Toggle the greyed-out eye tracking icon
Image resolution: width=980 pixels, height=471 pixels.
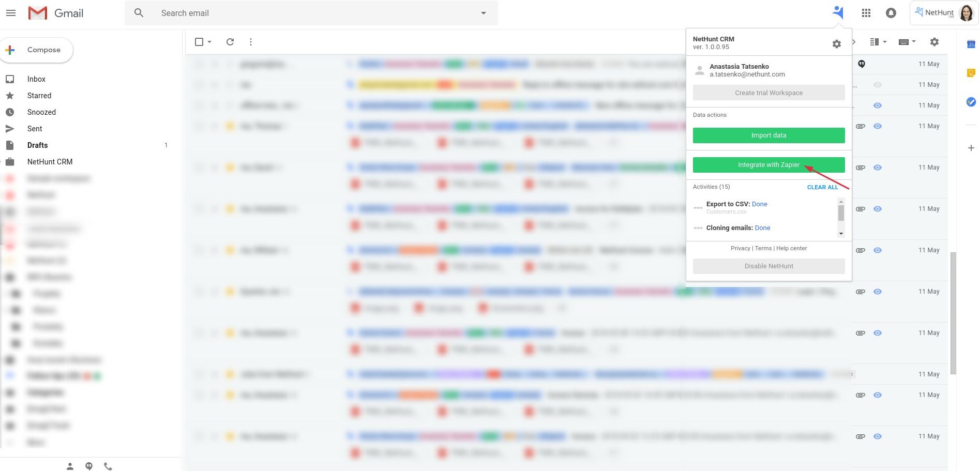[878, 85]
